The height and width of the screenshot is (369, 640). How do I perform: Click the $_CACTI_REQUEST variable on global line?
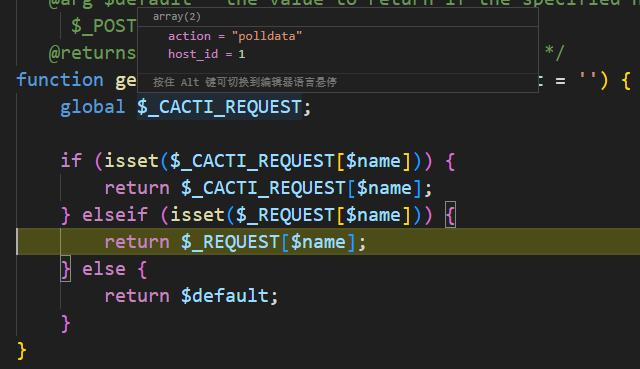(x=220, y=107)
